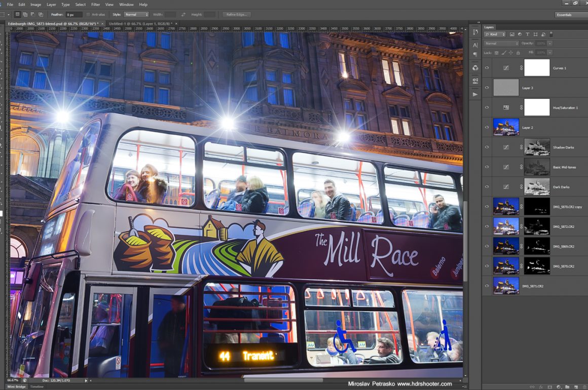Viewport: 588px width, 390px height.
Task: Filter layers by type (T) icon
Action: click(528, 34)
